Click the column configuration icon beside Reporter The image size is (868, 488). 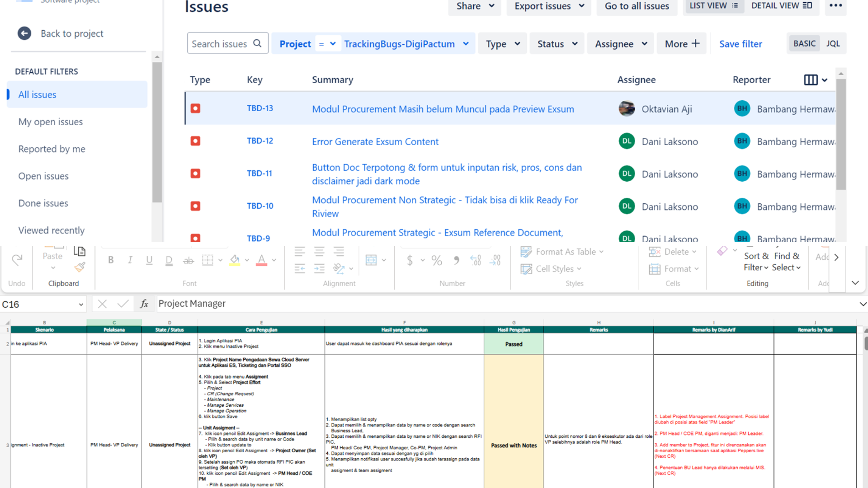pyautogui.click(x=811, y=80)
